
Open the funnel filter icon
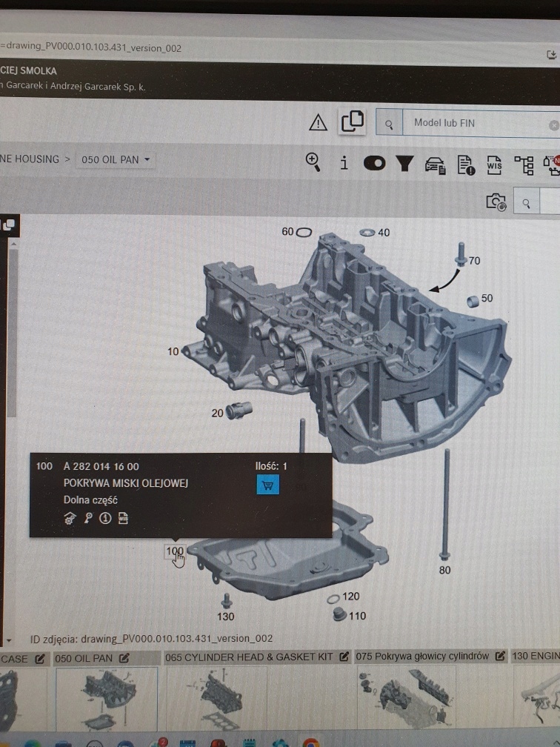(x=404, y=163)
